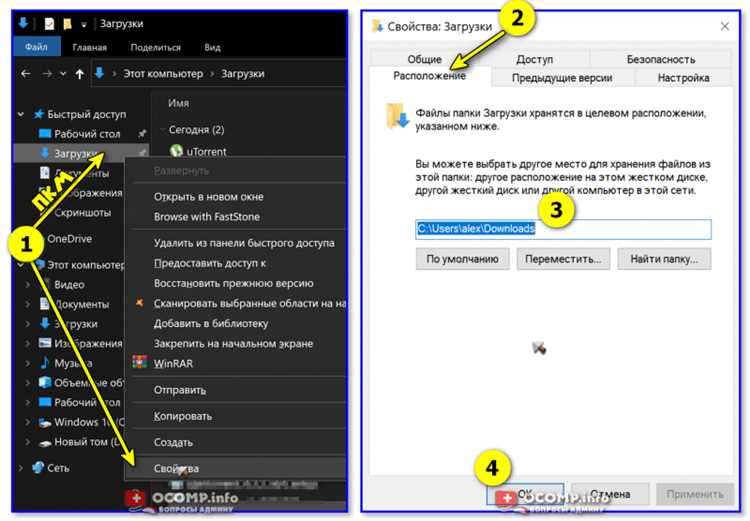This screenshot has width=750, height=521.
Task: Click the Применить button
Action: point(695,494)
